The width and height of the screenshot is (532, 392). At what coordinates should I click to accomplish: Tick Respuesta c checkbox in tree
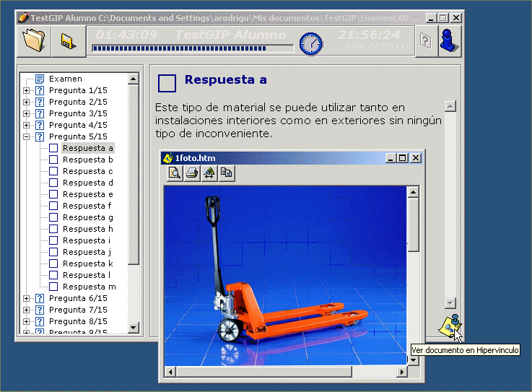pos(53,171)
